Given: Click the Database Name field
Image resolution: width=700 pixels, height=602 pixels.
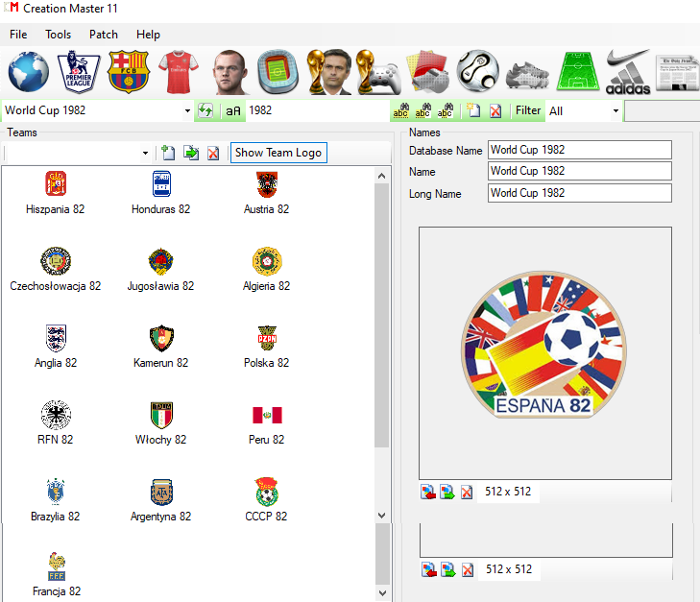Looking at the screenshot, I should point(579,150).
